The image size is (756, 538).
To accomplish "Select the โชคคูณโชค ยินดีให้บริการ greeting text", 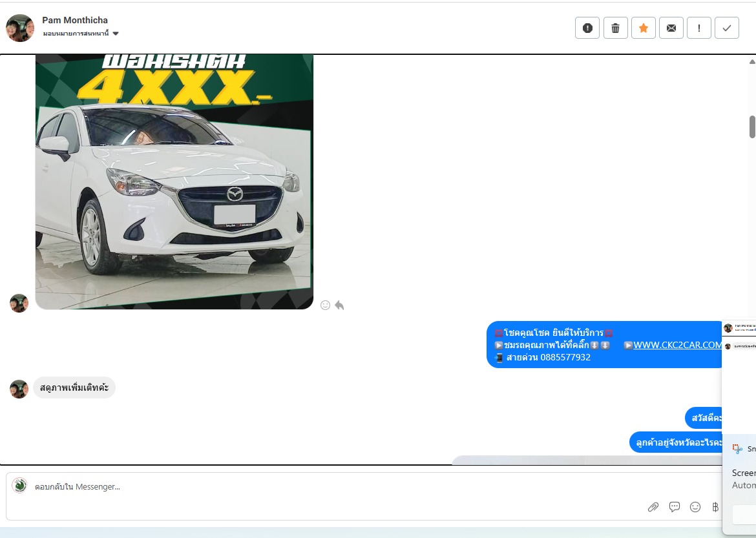I will (554, 333).
